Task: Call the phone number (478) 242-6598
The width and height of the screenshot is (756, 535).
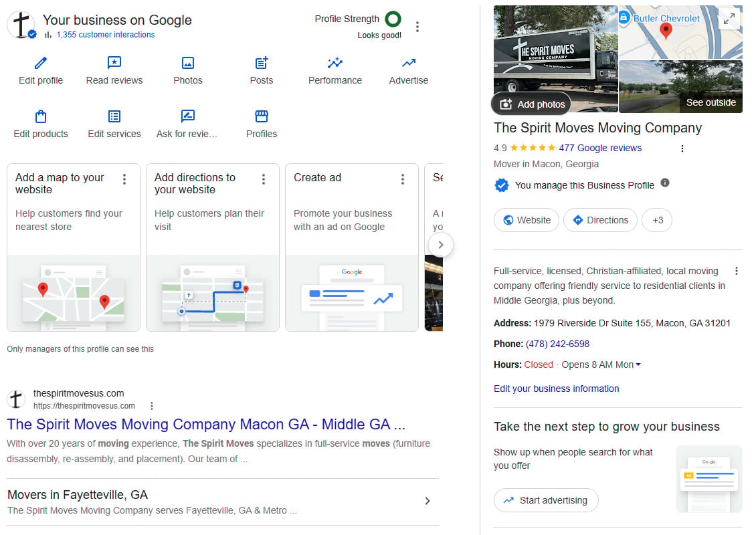Action: 557,344
